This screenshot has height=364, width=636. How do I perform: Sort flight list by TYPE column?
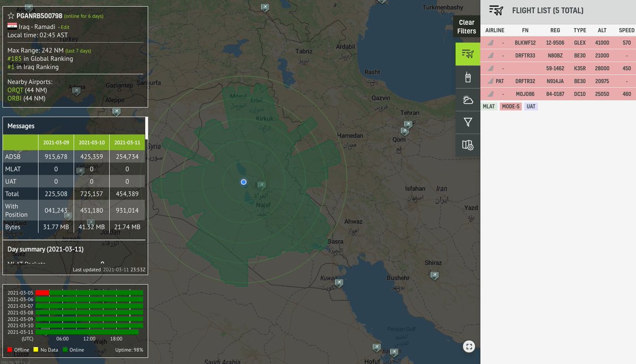click(580, 30)
